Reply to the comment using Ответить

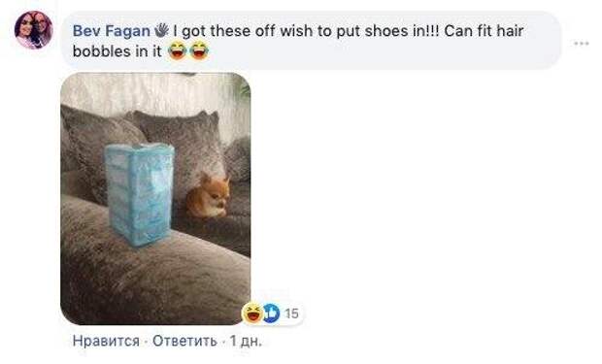[x=184, y=341]
